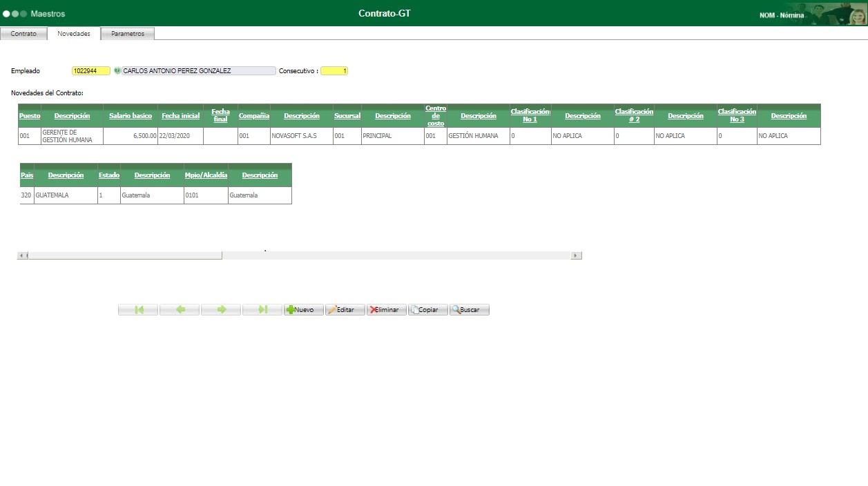868x486 pixels.
Task: Go to the first record navigation button
Action: pos(138,310)
